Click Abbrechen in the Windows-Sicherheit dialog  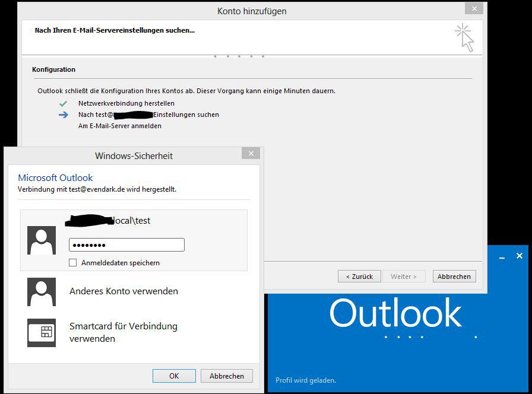227,376
